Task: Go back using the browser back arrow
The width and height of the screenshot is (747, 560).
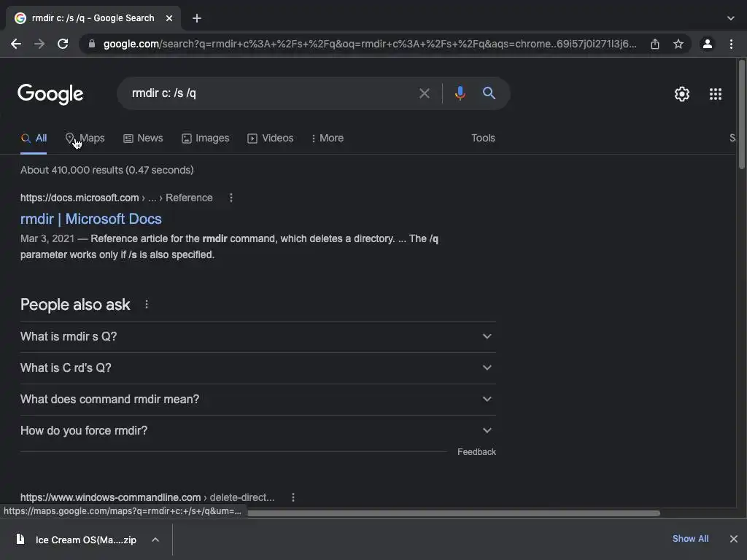Action: (x=16, y=44)
